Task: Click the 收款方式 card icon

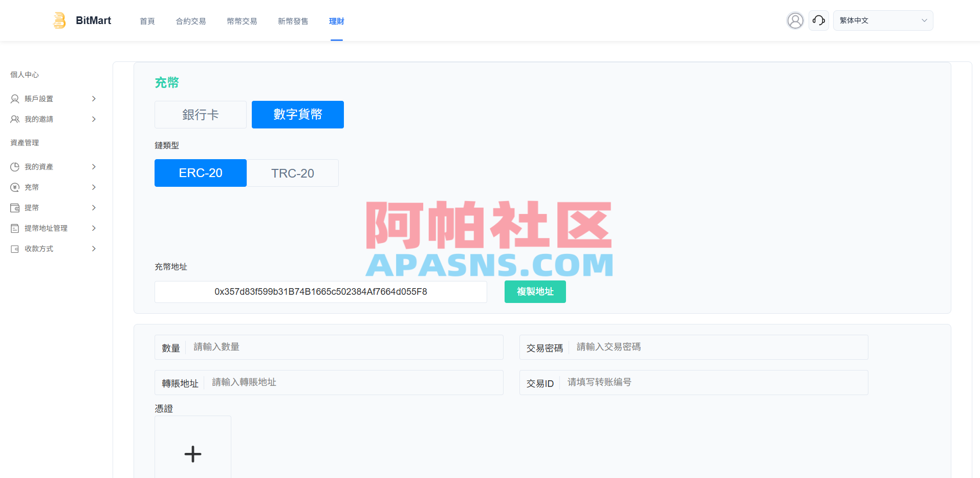Action: point(15,249)
